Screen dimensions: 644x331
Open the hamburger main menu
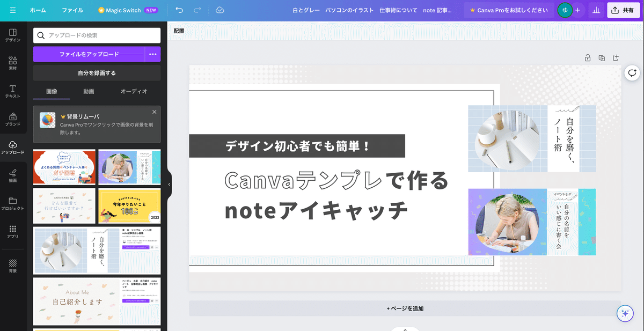click(13, 10)
